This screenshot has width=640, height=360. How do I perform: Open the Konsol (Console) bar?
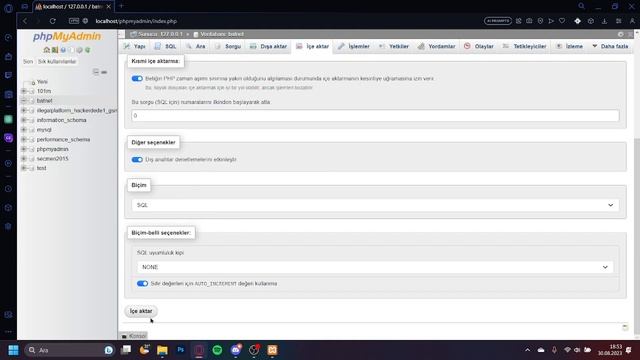click(133, 336)
